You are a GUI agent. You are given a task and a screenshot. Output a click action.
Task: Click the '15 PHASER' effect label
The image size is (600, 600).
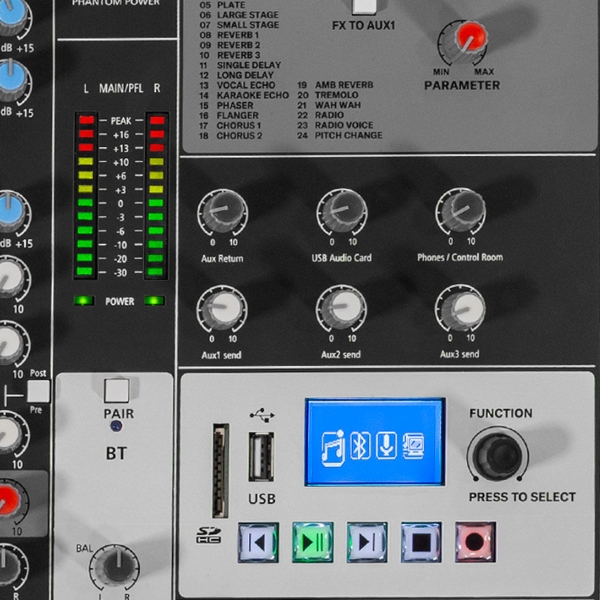pyautogui.click(x=226, y=105)
